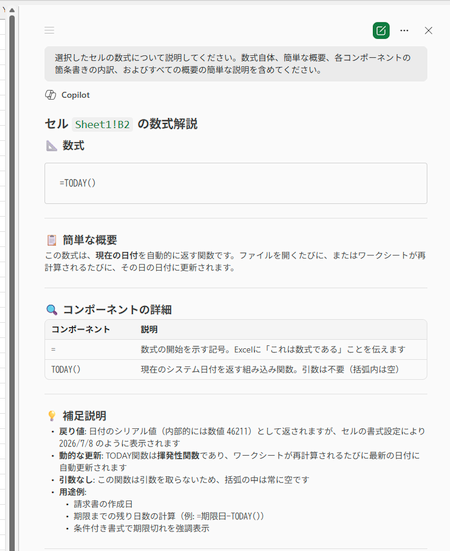450x551 pixels.
Task: Click the Copilot logo icon
Action: click(x=50, y=95)
